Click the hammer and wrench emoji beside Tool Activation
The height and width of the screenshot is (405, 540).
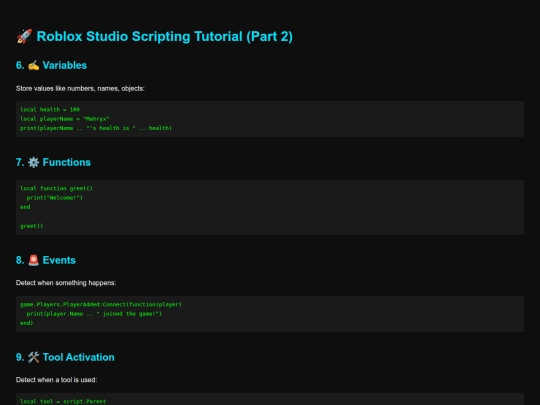click(33, 357)
